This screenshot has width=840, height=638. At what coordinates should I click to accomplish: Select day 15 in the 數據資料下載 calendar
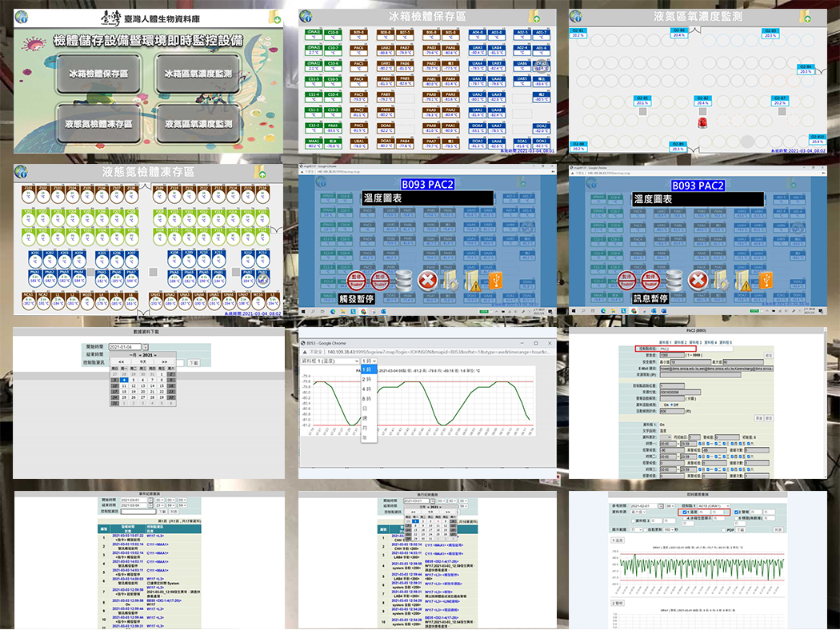pyautogui.click(x=162, y=385)
